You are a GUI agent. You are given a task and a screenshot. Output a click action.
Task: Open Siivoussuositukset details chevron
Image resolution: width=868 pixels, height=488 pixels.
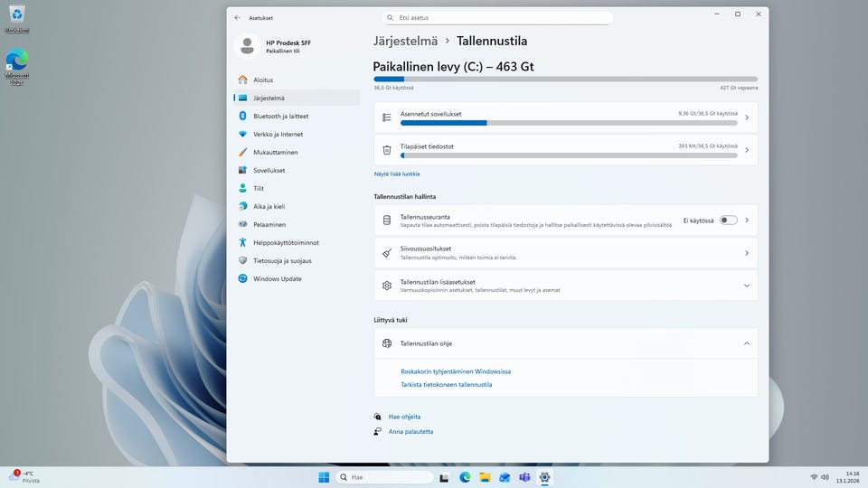(746, 253)
